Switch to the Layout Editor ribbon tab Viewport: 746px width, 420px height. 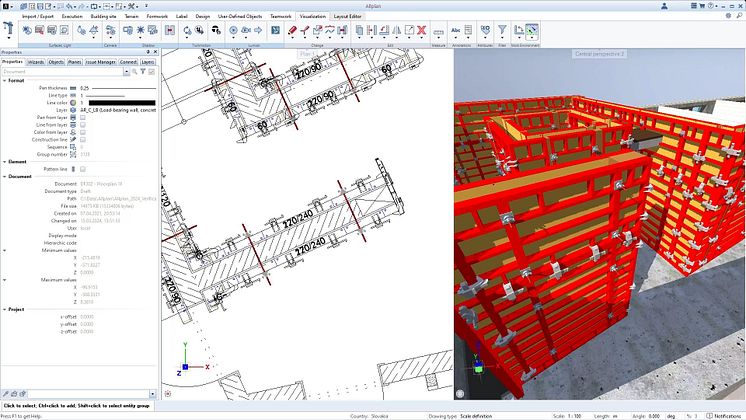point(347,16)
